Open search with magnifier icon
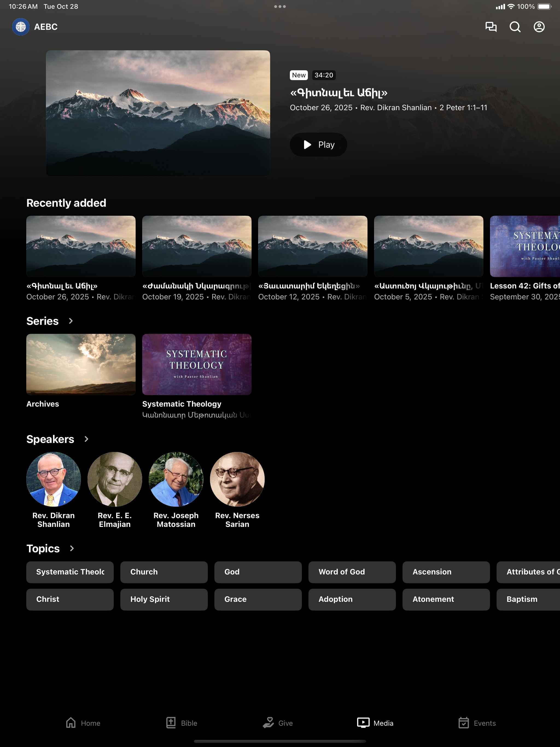This screenshot has width=560, height=747. [x=515, y=27]
